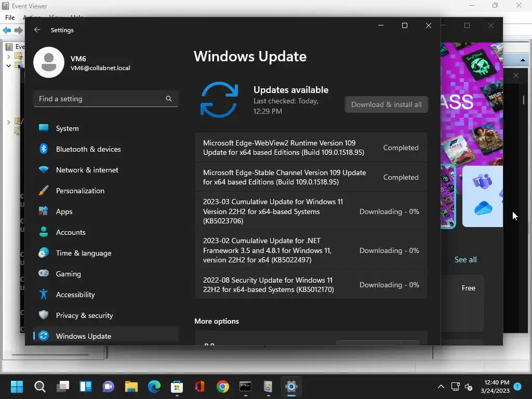Click Event Viewer back toolbar arrow

click(x=7, y=31)
